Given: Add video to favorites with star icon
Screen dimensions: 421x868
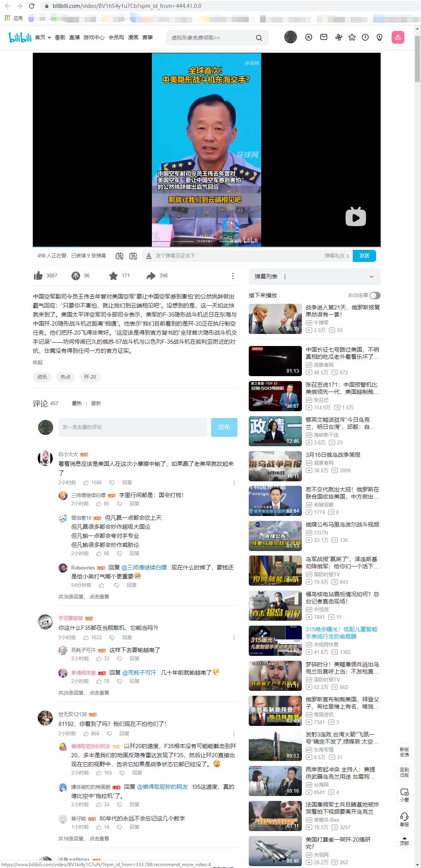Looking at the screenshot, I should [x=113, y=276].
